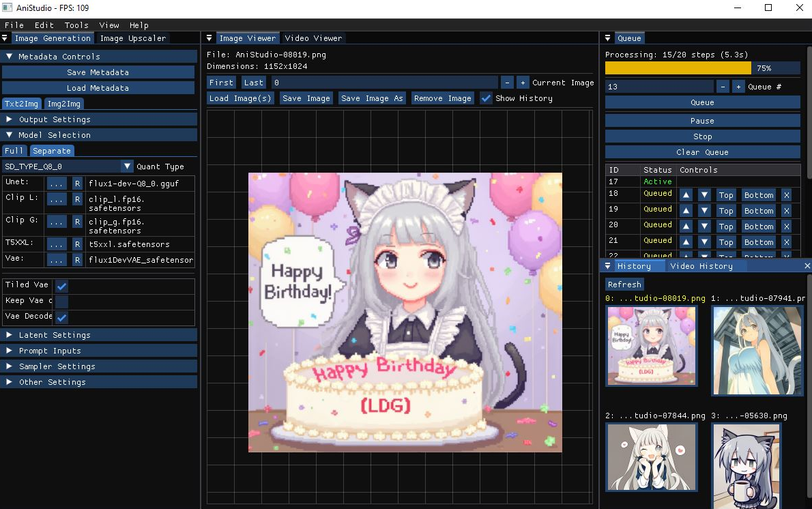Screen dimensions: 812x509
Task: Remove queue item 19 with X
Action: pos(787,211)
